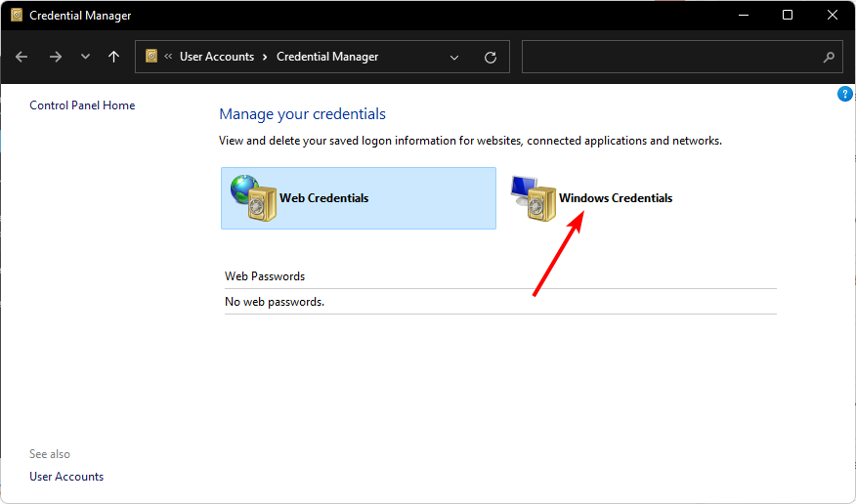
Task: Open Control Panel Home link
Action: (82, 105)
